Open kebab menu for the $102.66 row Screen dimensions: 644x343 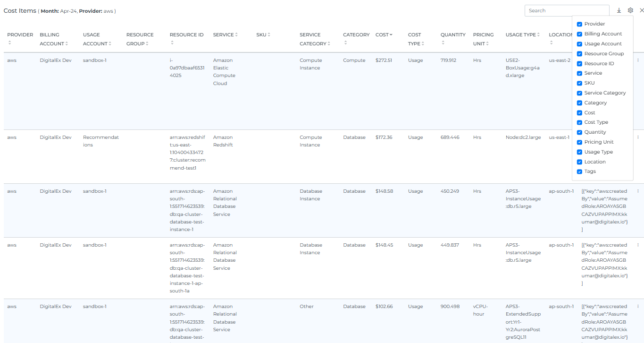(638, 307)
